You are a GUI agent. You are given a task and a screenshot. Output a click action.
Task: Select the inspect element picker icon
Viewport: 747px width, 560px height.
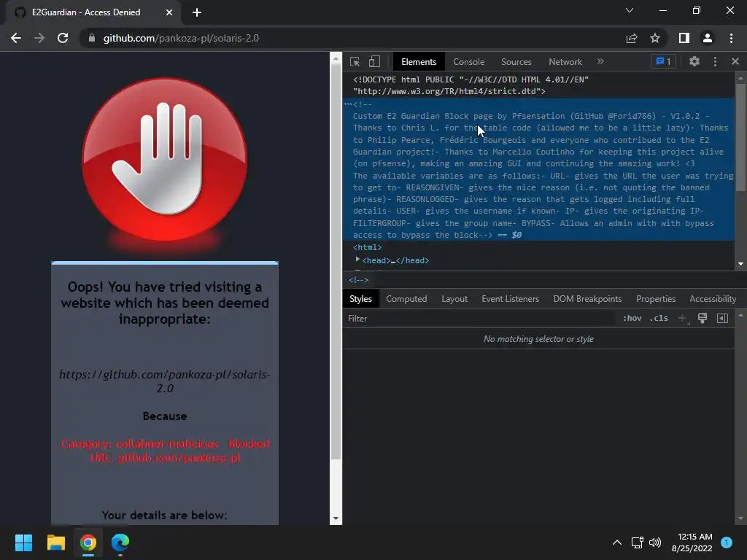pos(355,61)
